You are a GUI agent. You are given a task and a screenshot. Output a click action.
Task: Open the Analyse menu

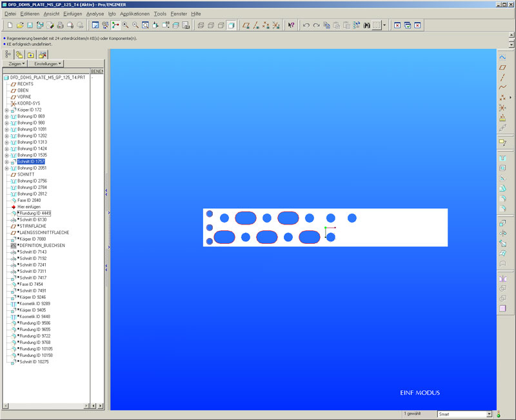(x=95, y=14)
